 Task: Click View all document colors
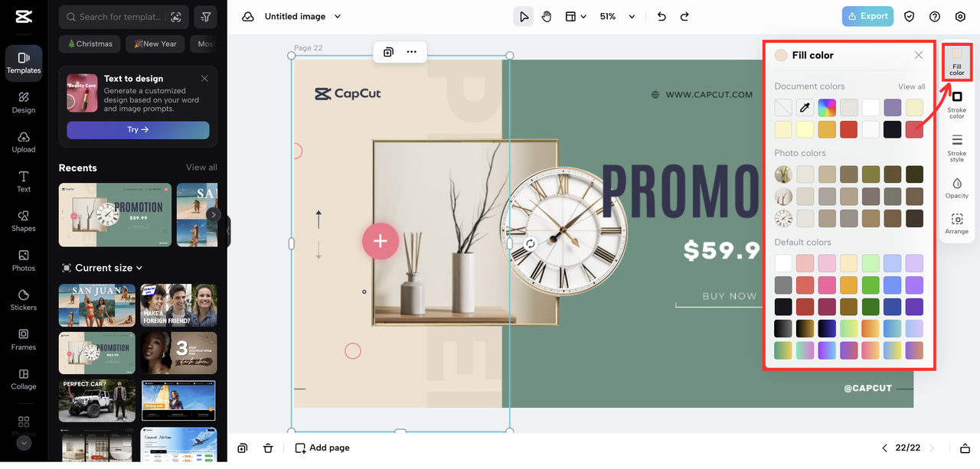click(911, 86)
